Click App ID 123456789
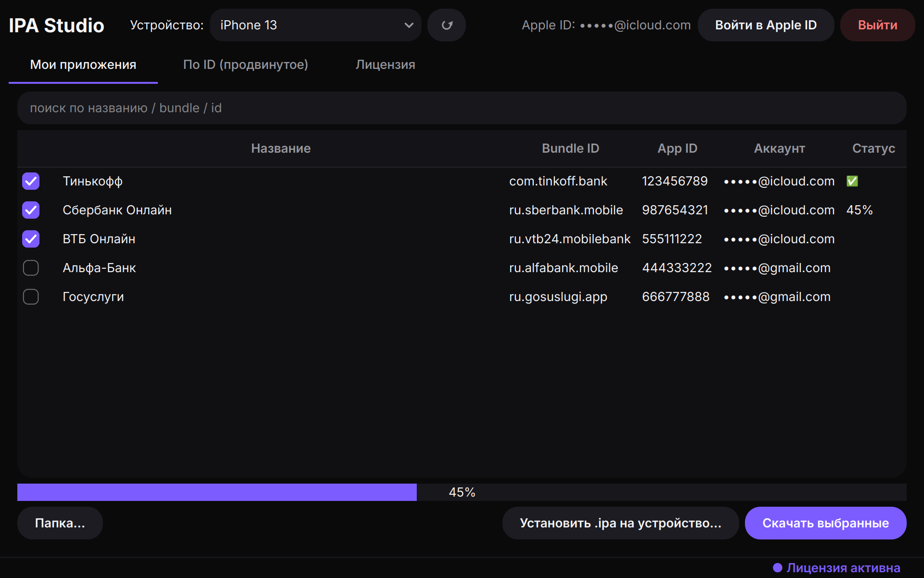924x578 pixels. 675,181
